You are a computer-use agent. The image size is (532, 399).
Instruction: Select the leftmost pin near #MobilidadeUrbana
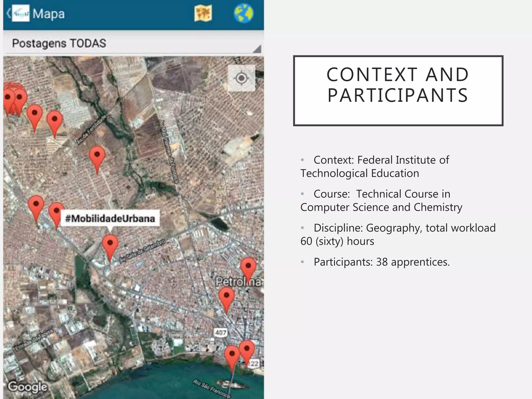pyautogui.click(x=36, y=206)
